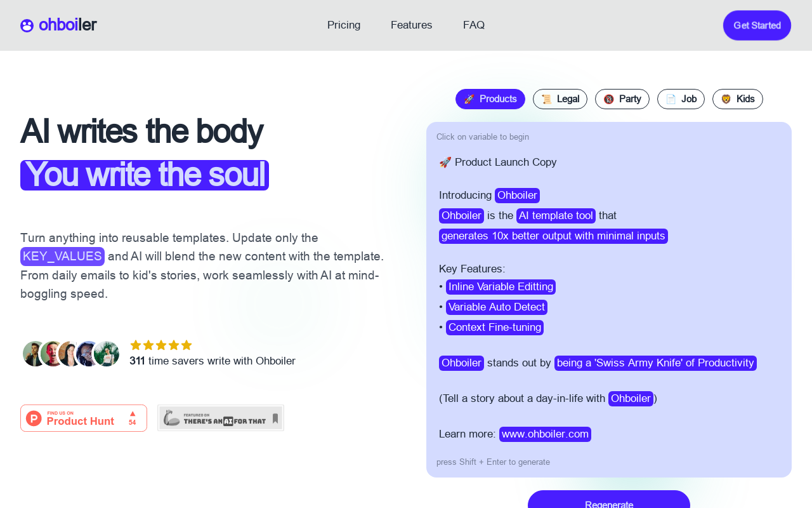Edit the 'AI template tool' variable
The image size is (812, 508).
click(556, 216)
